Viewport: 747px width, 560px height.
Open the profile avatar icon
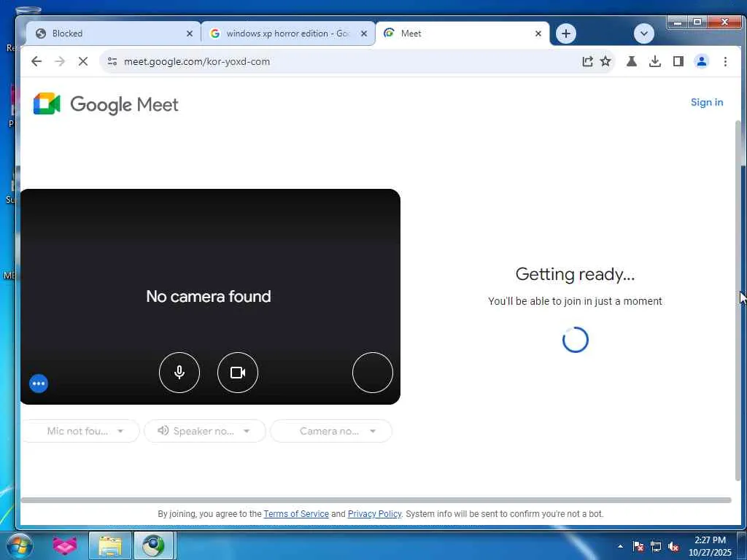click(x=702, y=61)
